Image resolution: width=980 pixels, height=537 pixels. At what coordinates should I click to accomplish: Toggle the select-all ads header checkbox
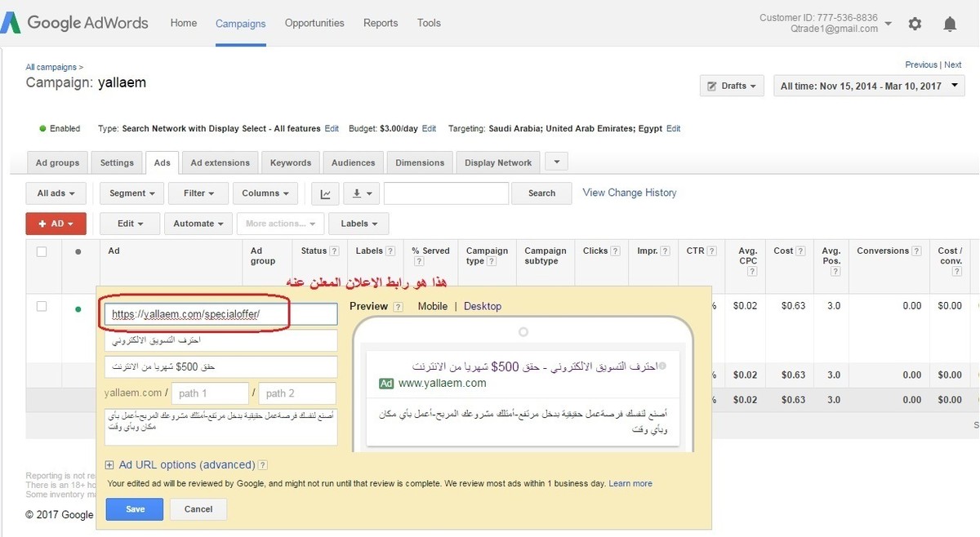tap(42, 252)
